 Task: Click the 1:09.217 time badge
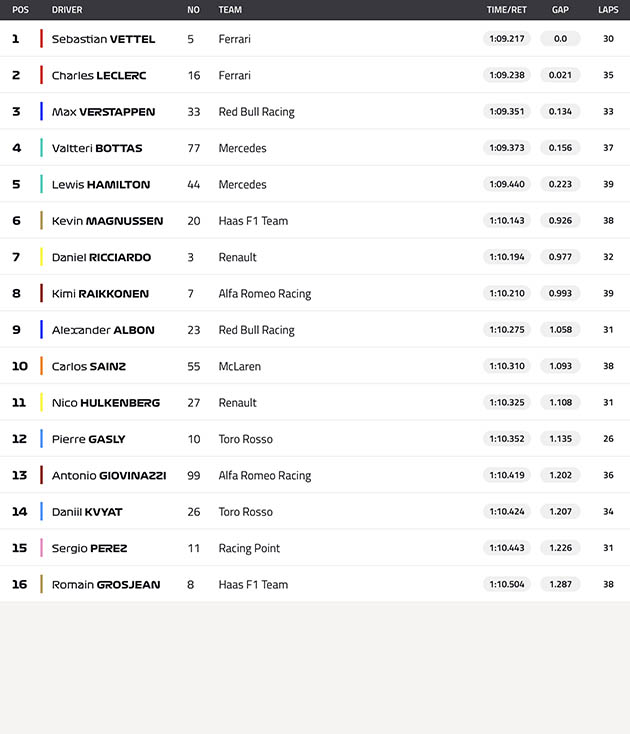pyautogui.click(x=507, y=39)
